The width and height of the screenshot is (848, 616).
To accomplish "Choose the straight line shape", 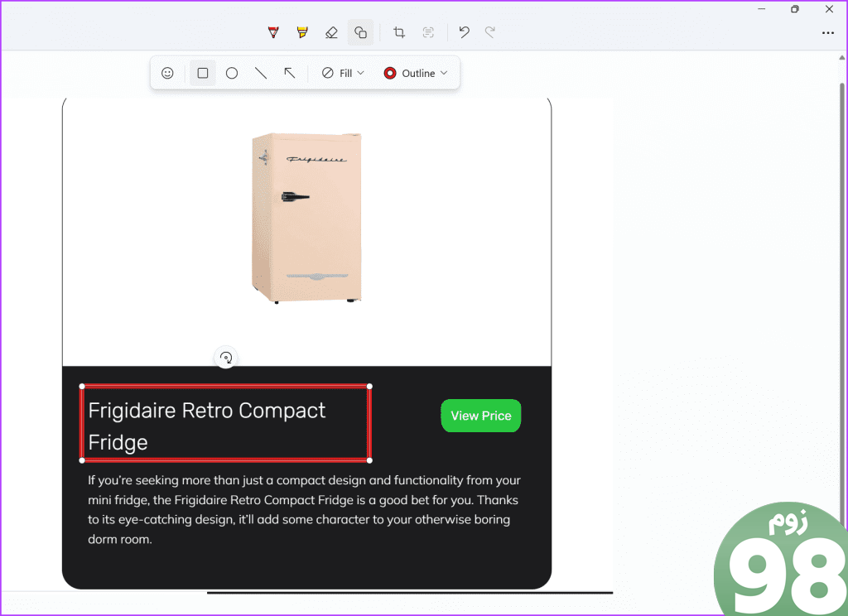I will 261,73.
